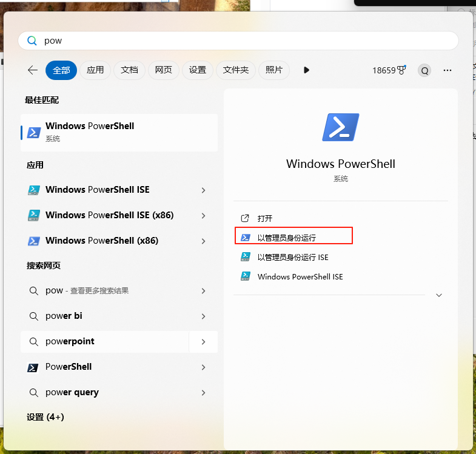This screenshot has height=454, width=476.
Task: Click magnifier icon beside powerpoint
Action: pyautogui.click(x=34, y=342)
